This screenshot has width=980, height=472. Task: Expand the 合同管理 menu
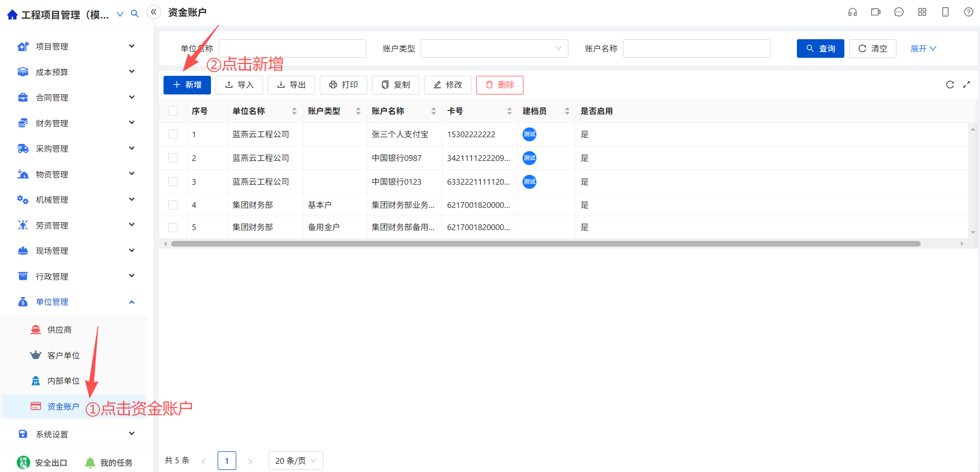pyautogui.click(x=132, y=97)
